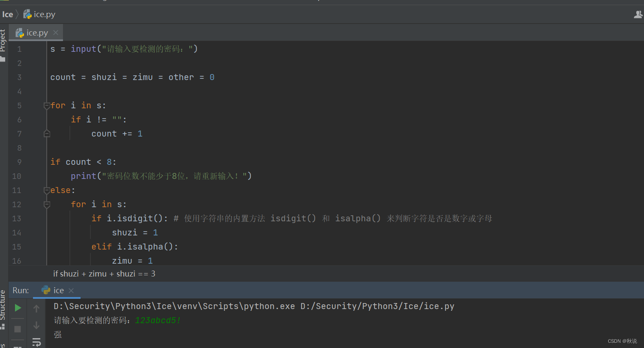
Task: Collapse the else block at line 11
Action: point(47,190)
